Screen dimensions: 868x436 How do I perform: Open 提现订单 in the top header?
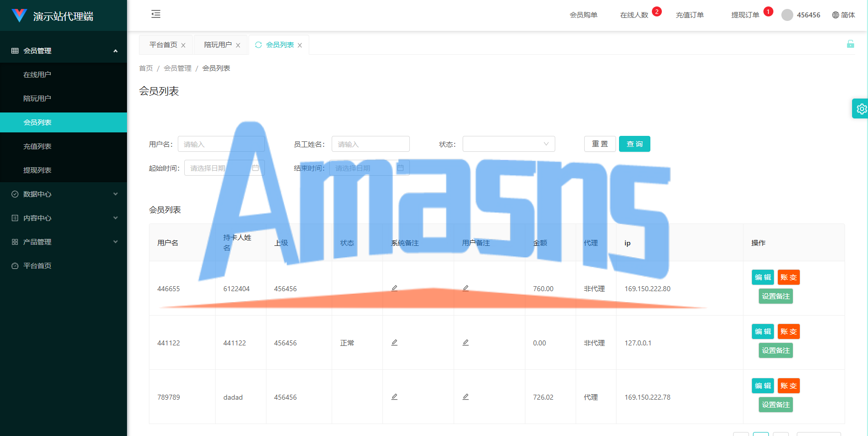(745, 15)
